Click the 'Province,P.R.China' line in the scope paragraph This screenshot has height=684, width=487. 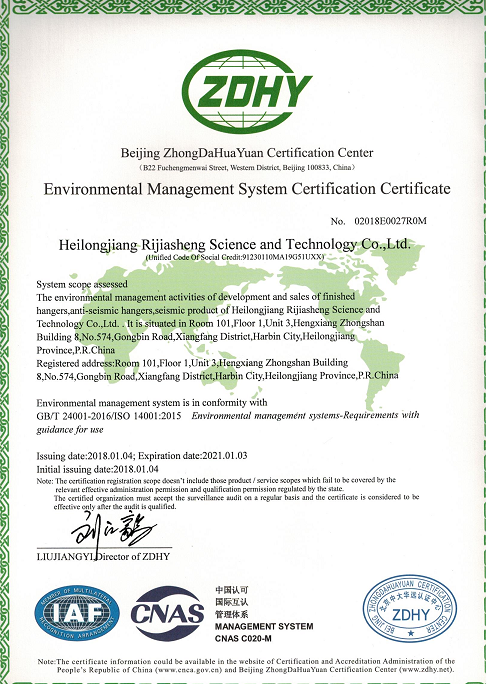tap(76, 350)
